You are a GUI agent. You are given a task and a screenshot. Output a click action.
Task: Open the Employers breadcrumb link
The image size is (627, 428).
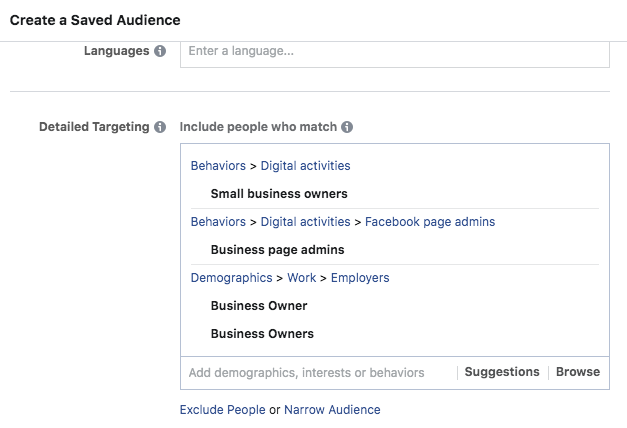coord(360,277)
